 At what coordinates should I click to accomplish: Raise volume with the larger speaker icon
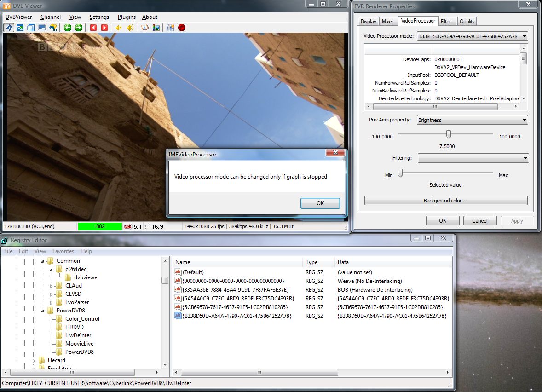130,28
